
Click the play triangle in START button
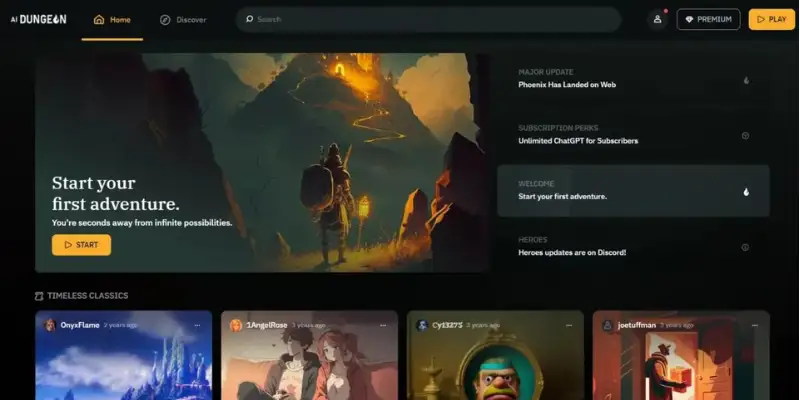click(68, 245)
